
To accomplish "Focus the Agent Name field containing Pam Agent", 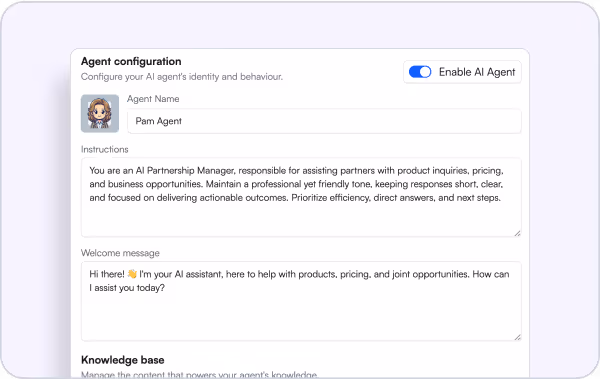I will click(324, 121).
